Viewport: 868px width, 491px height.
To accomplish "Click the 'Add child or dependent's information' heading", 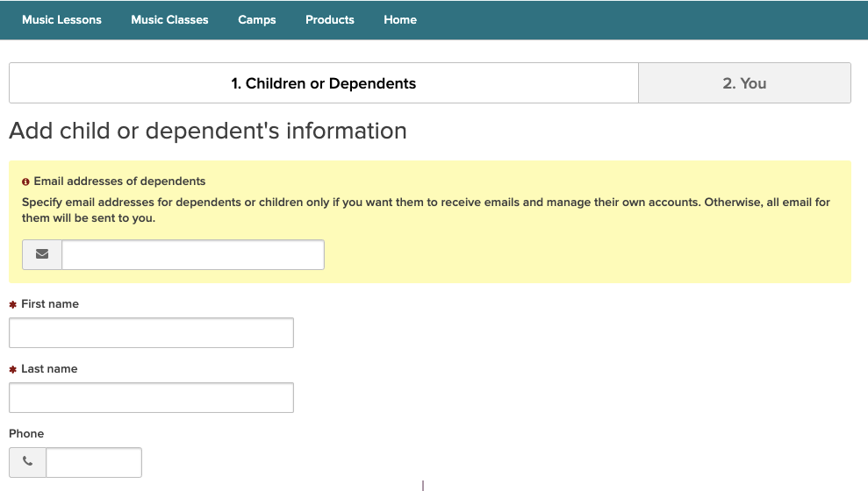I will [208, 132].
